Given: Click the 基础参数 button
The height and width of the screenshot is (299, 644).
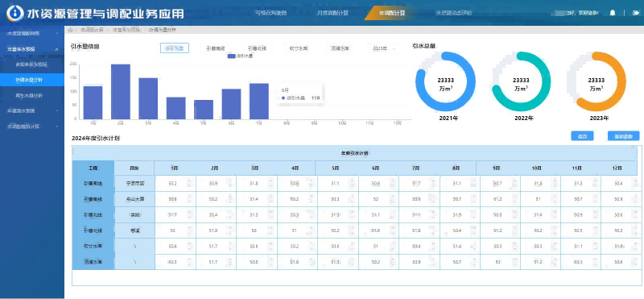Looking at the screenshot, I should [623, 136].
